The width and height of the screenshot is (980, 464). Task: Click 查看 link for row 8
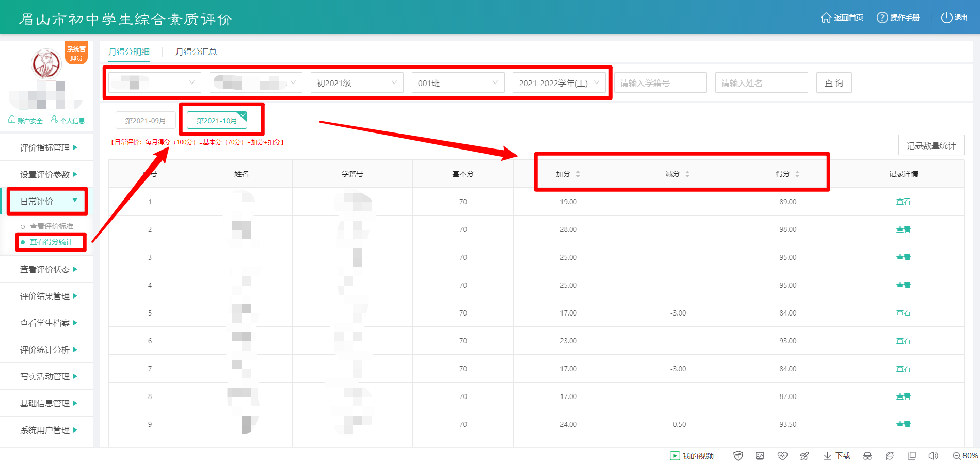pos(903,396)
